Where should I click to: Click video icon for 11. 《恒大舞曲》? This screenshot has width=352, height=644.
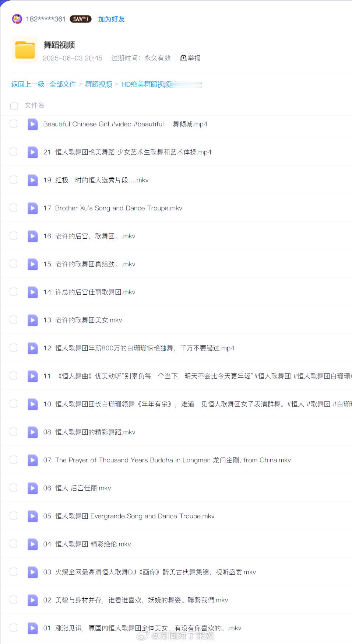(x=33, y=376)
